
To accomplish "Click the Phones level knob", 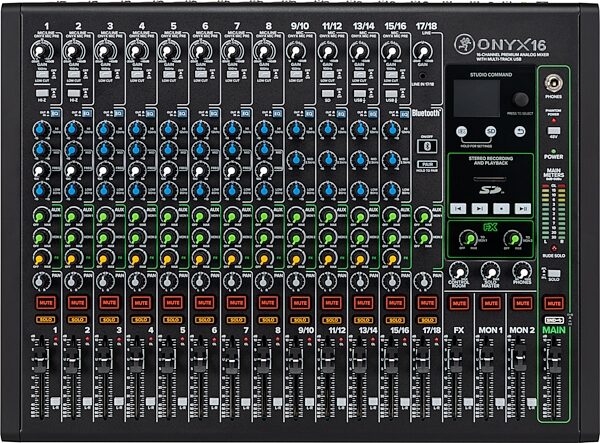I will tap(522, 271).
